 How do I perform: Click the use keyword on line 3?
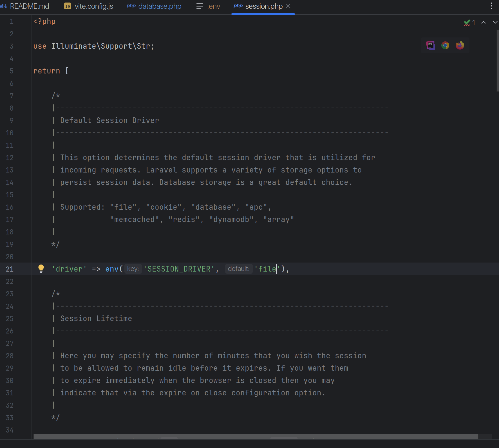click(x=40, y=46)
